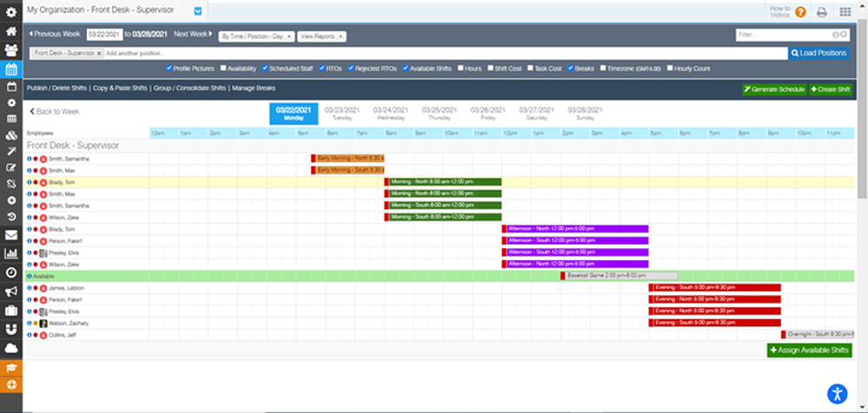
Task: Enable the Hours checkbox
Action: (x=460, y=69)
